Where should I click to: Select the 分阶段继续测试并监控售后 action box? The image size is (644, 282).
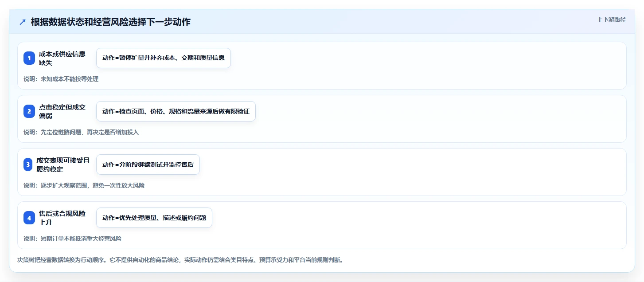148,164
